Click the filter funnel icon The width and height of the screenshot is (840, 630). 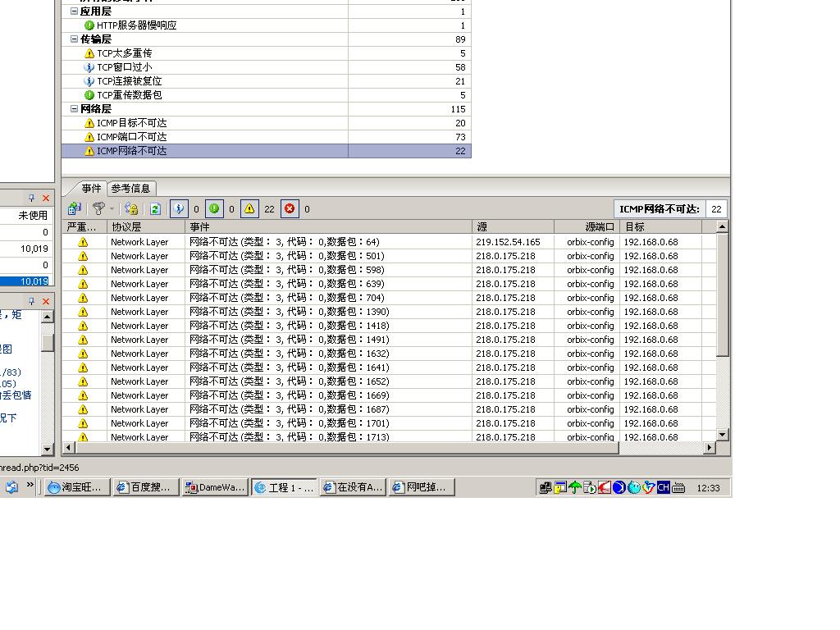click(98, 209)
